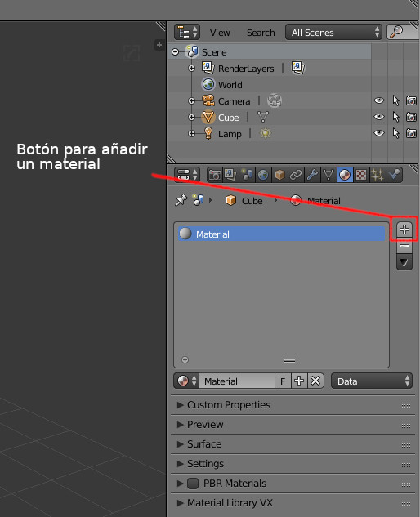Viewport: 420px width, 517px height.
Task: Open the Particles sparkle icon tab
Action: click(x=378, y=175)
